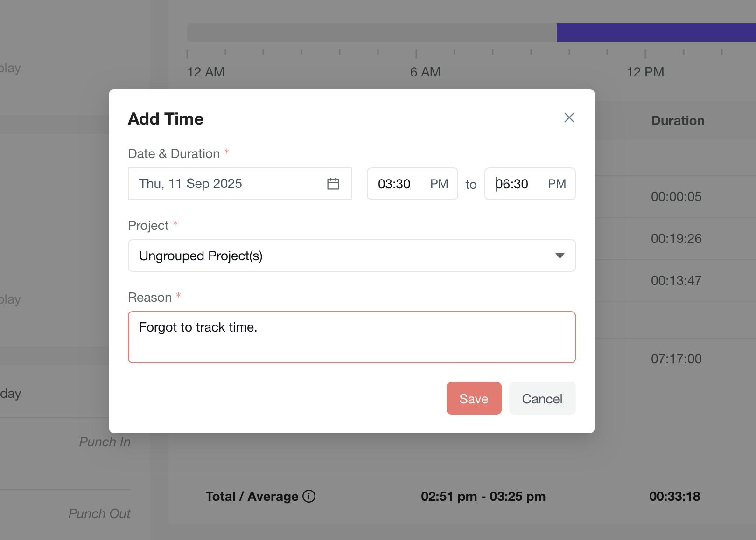Screen dimensions: 756x540
Task: Click the 6 AM timeline marker label
Action: pos(425,72)
